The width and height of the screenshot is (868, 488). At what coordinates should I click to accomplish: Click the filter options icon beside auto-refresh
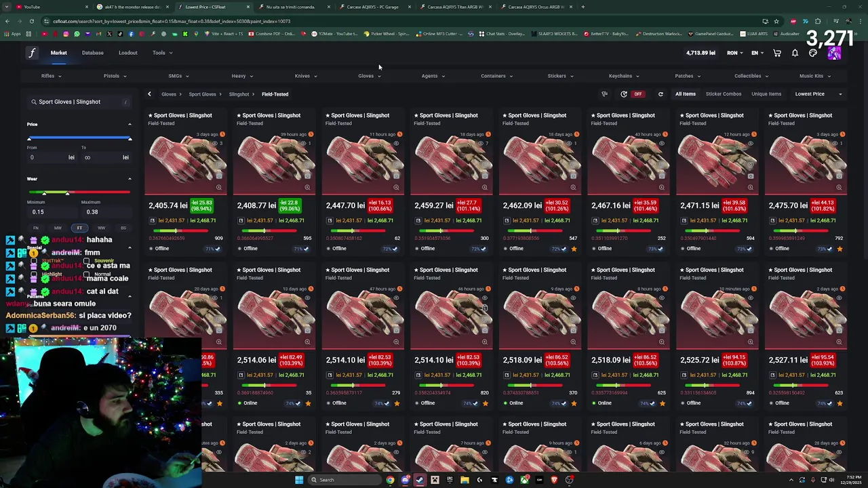click(604, 94)
